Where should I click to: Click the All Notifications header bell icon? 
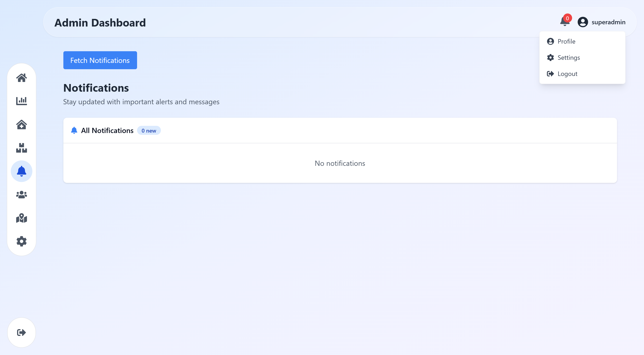pyautogui.click(x=74, y=131)
